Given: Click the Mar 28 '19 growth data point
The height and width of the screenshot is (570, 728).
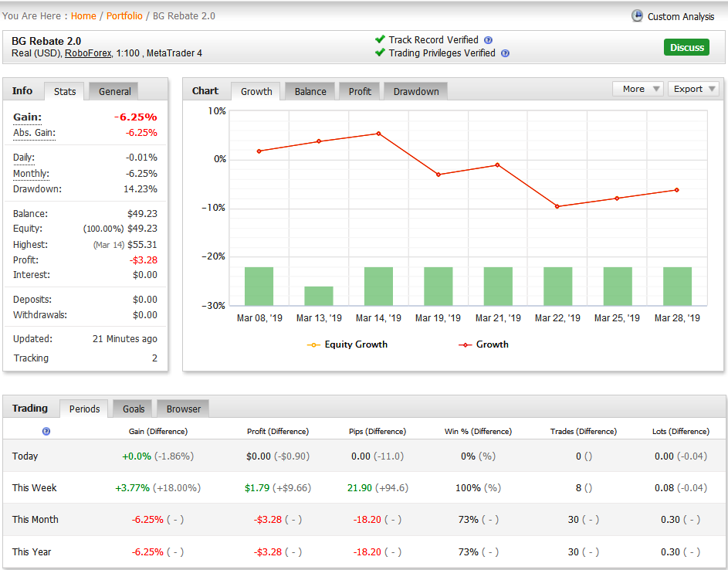Looking at the screenshot, I should tap(677, 190).
